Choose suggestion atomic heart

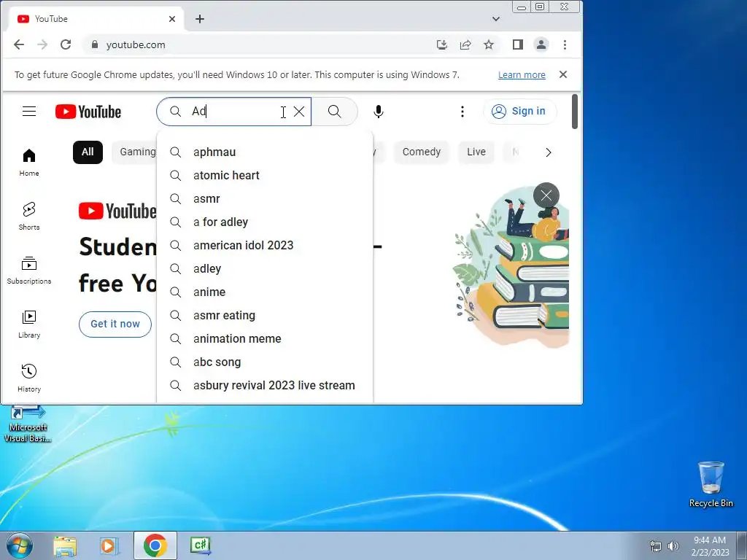click(x=265, y=175)
